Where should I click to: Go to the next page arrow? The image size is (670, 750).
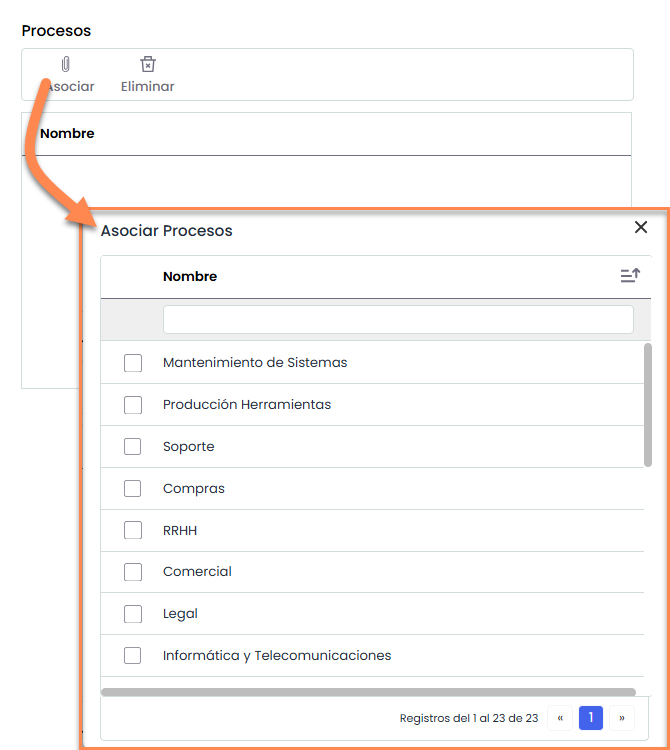click(x=622, y=718)
